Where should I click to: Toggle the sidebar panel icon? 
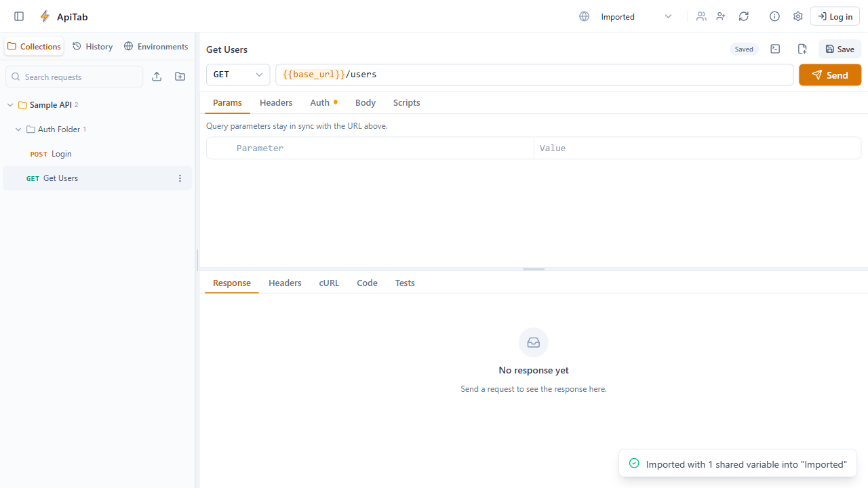pyautogui.click(x=19, y=16)
